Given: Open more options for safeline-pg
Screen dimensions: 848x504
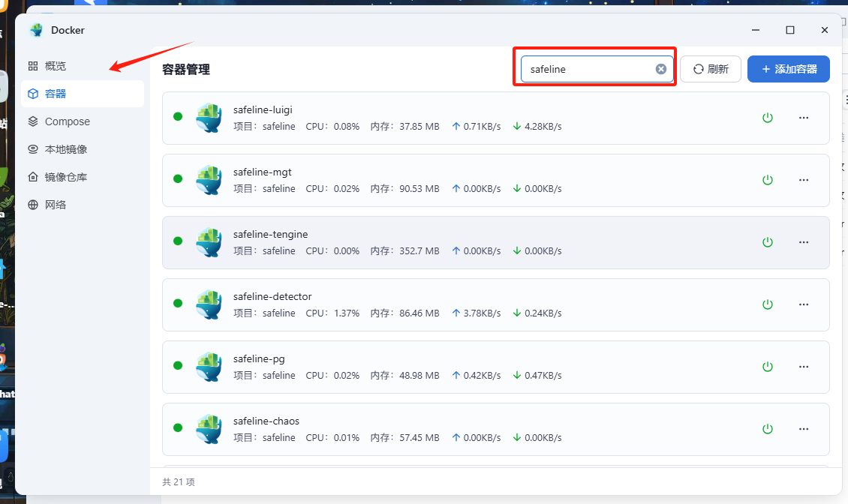Looking at the screenshot, I should (804, 367).
